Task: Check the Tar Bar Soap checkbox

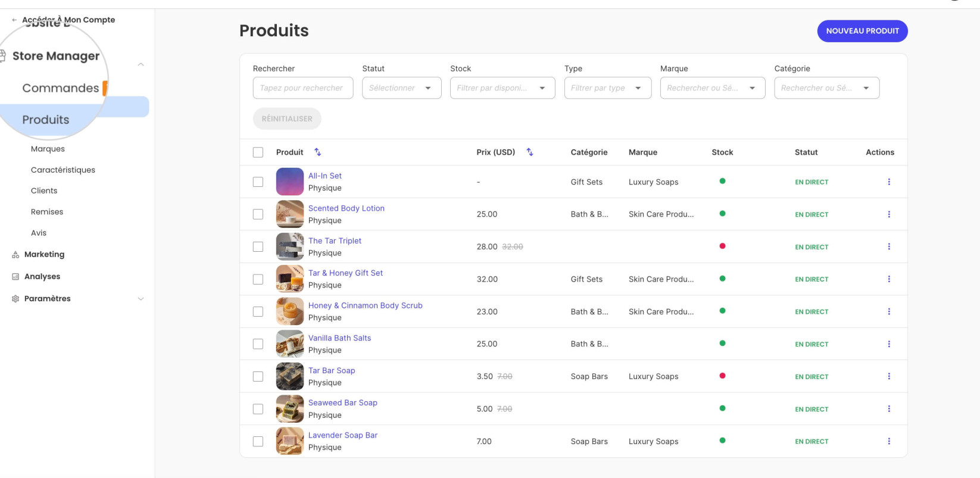Action: tap(258, 376)
